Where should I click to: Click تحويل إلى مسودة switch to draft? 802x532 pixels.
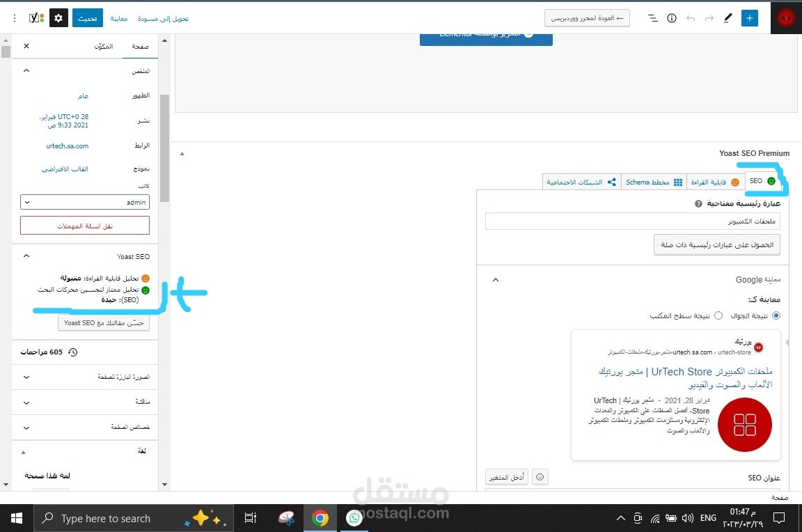163,18
